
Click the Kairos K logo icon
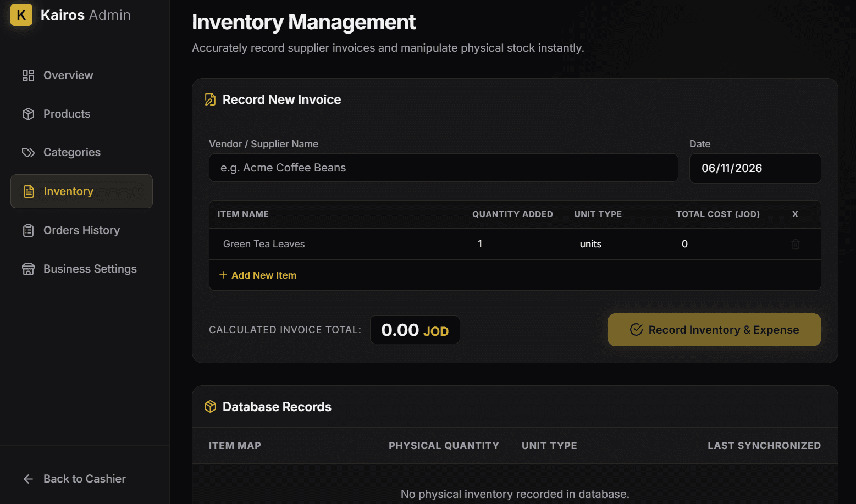pyautogui.click(x=21, y=15)
